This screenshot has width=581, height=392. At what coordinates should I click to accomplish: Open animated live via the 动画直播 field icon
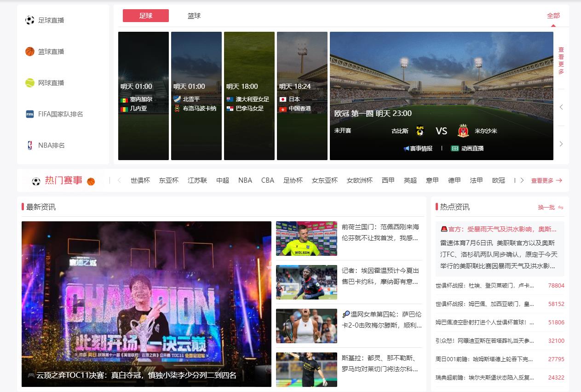(x=454, y=148)
